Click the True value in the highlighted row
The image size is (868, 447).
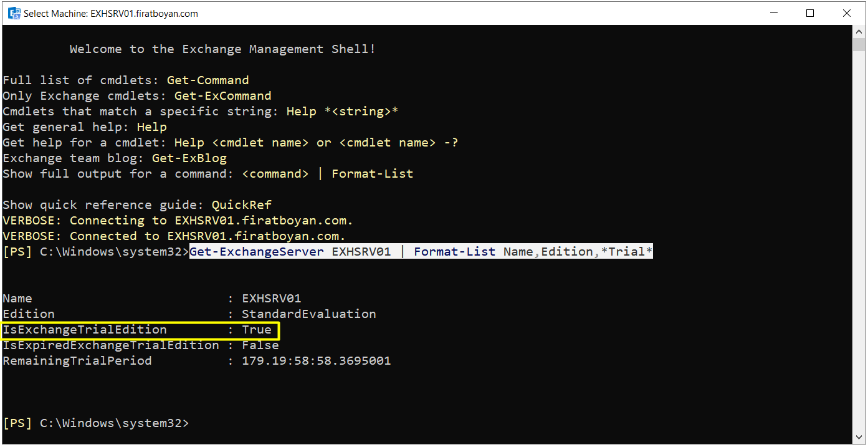[x=257, y=330]
